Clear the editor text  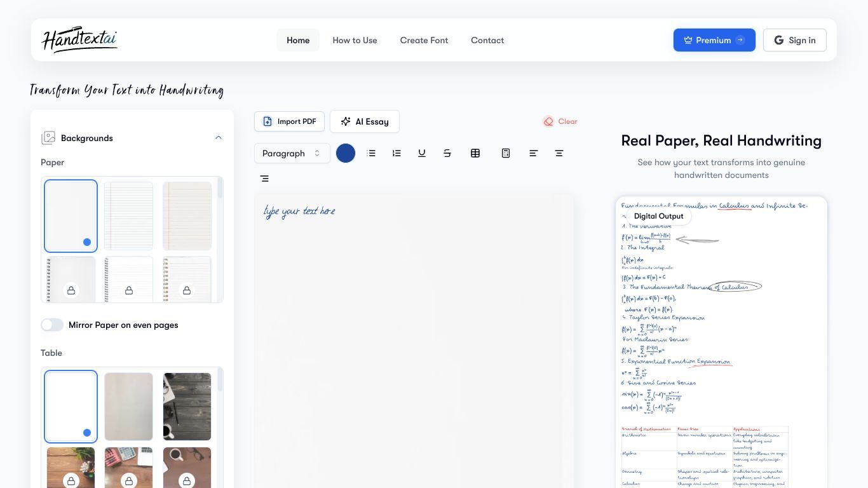click(560, 121)
